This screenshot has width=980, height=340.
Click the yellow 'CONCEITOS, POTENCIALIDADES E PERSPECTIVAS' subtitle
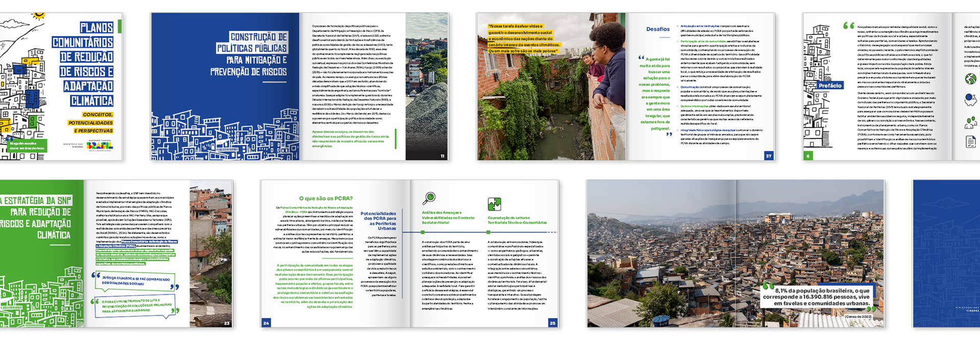(90, 123)
